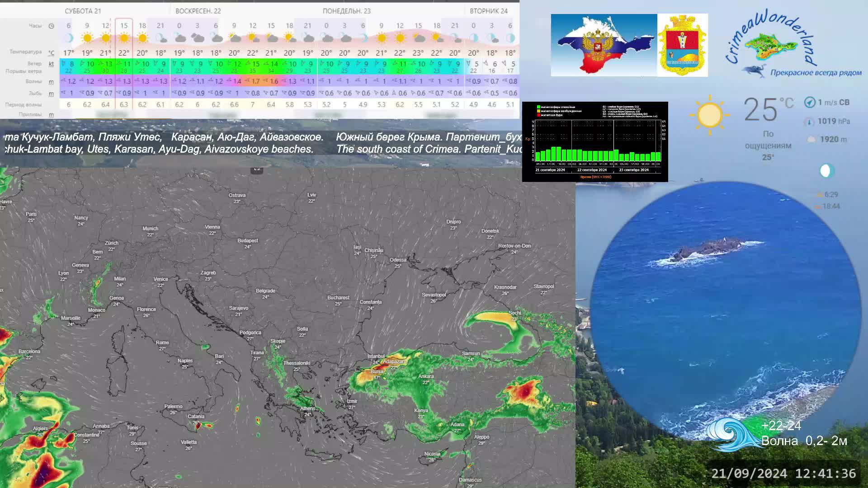Click Vienna on the weather map
This screenshot has width=868, height=488.
(212, 230)
